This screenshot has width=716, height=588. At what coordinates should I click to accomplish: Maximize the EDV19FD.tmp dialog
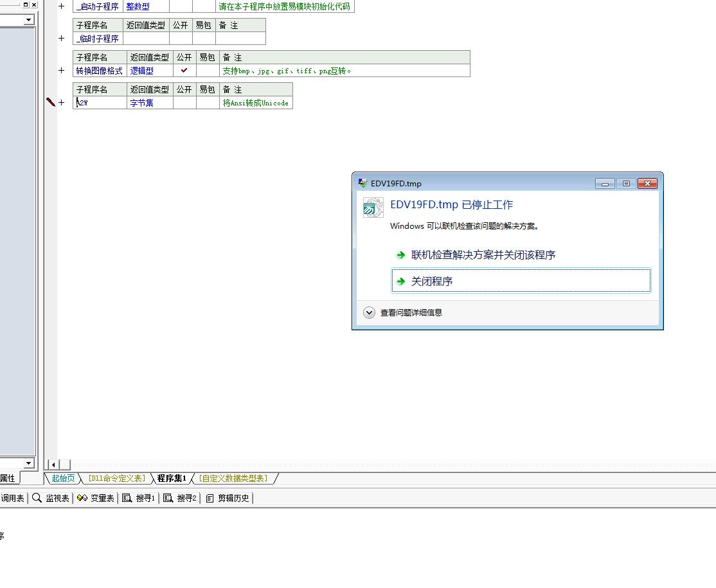[626, 183]
